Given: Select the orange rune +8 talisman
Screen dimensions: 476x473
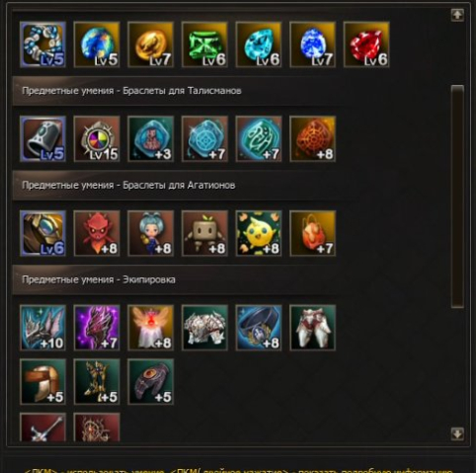Looking at the screenshot, I should pos(313,138).
